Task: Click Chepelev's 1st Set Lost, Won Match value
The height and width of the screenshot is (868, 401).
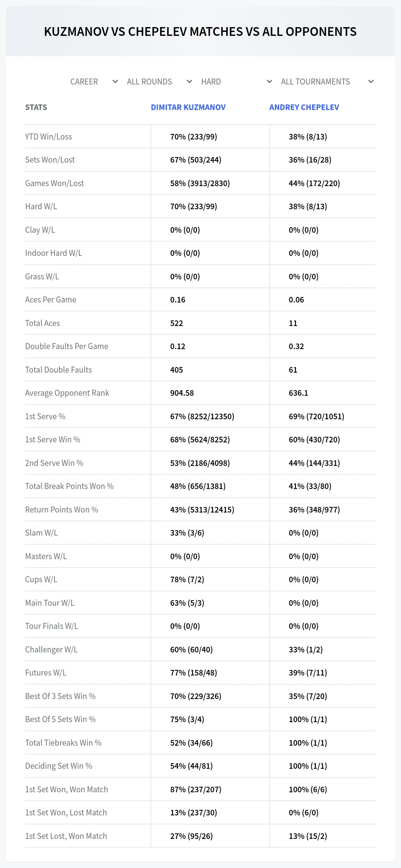Action: pyautogui.click(x=308, y=836)
